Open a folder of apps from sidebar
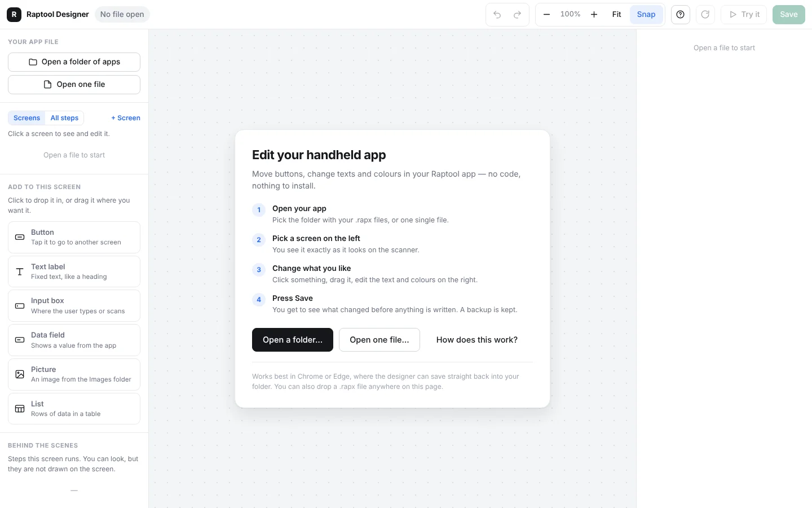Screen dimensions: 812x508 click(x=74, y=62)
